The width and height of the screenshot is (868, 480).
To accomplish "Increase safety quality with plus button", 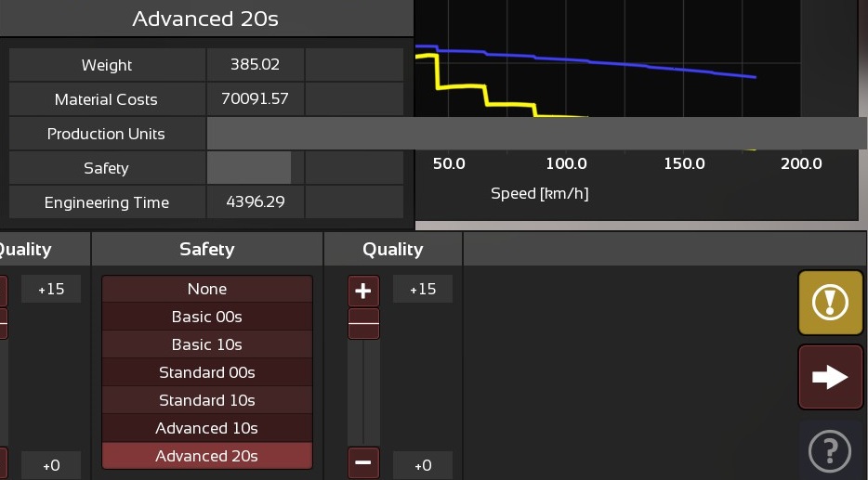I will click(x=363, y=292).
